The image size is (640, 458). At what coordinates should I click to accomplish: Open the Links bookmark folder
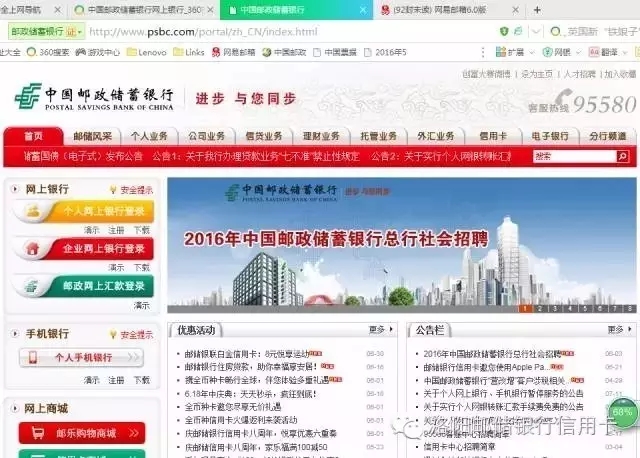189,52
